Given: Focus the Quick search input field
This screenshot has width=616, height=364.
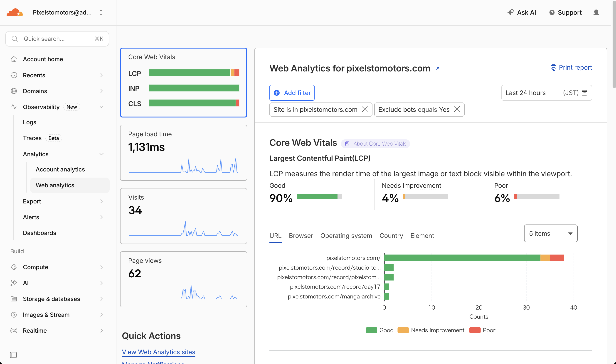Looking at the screenshot, I should point(57,39).
